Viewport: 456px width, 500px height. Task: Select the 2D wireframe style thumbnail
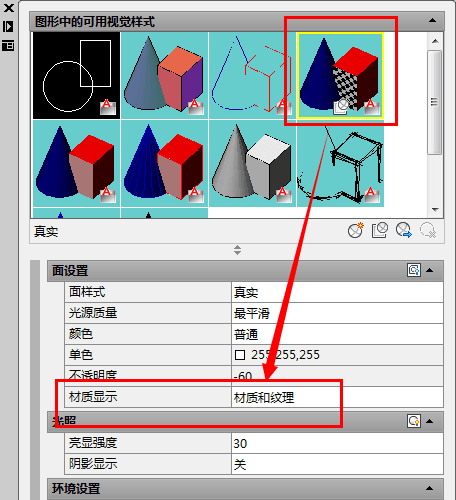[76, 75]
